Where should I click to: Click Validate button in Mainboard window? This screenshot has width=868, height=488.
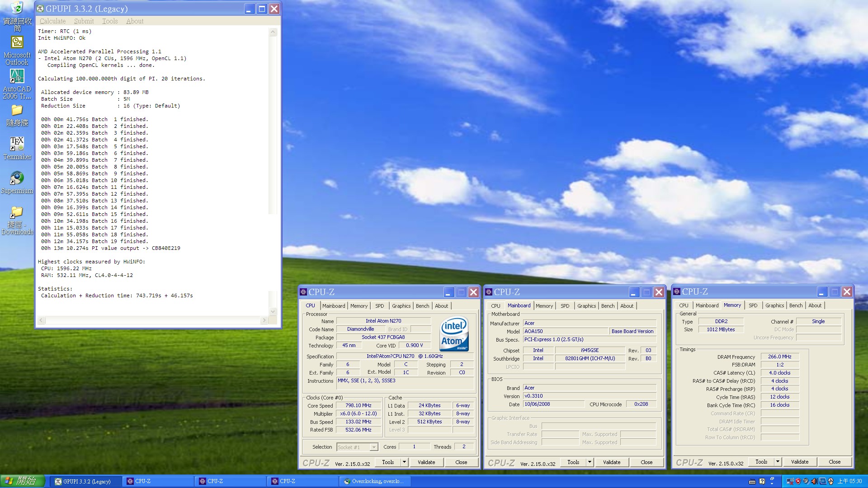coord(612,462)
